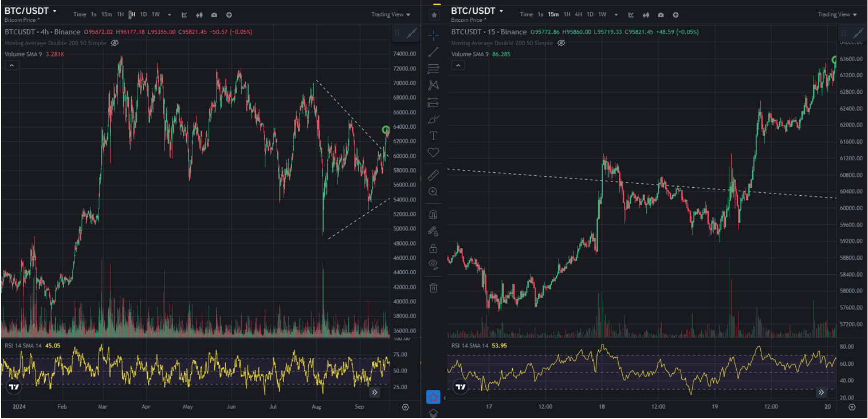Open Trading View dropdown on right chart

pos(838,14)
